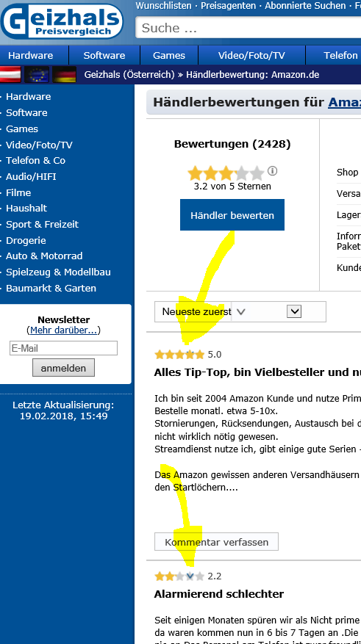Click the small chevron on 2.2 stars

190,576
